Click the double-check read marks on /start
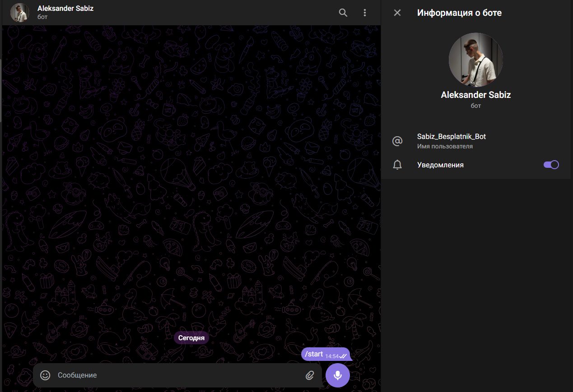The width and height of the screenshot is (573, 392). click(343, 356)
